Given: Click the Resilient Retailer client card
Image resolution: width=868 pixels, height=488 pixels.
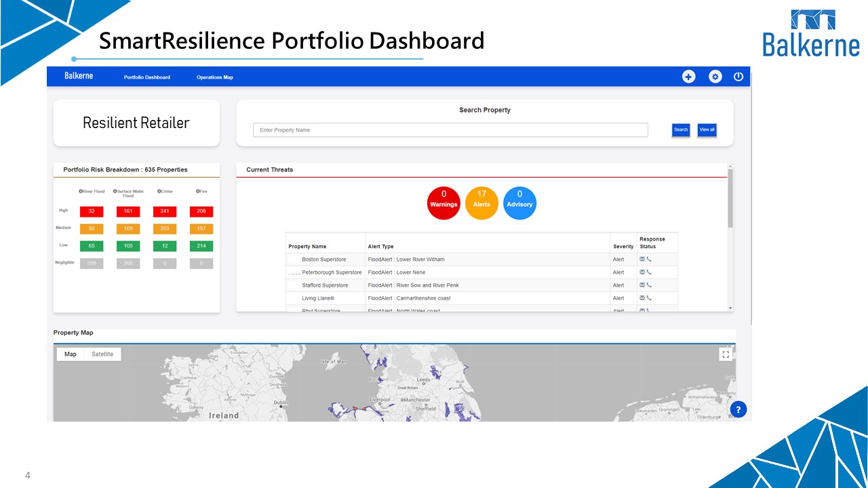Looking at the screenshot, I should tap(136, 123).
